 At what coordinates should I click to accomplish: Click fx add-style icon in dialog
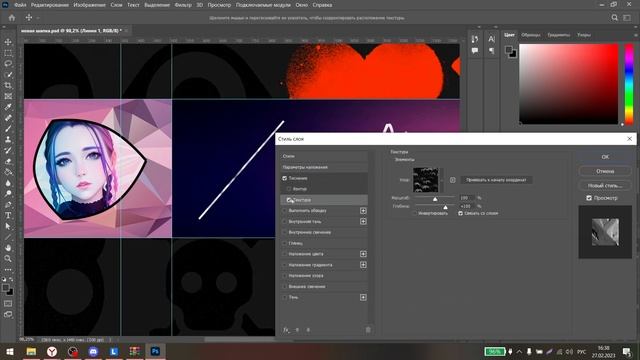pos(286,330)
